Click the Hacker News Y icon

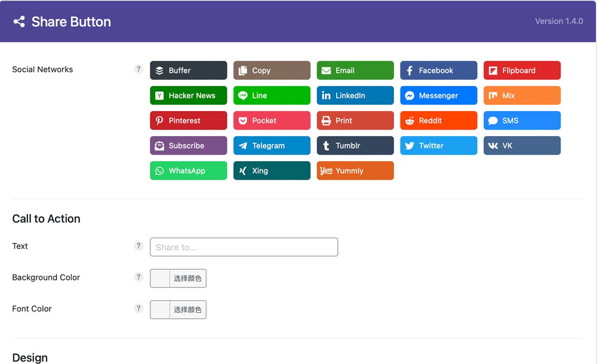coord(159,95)
